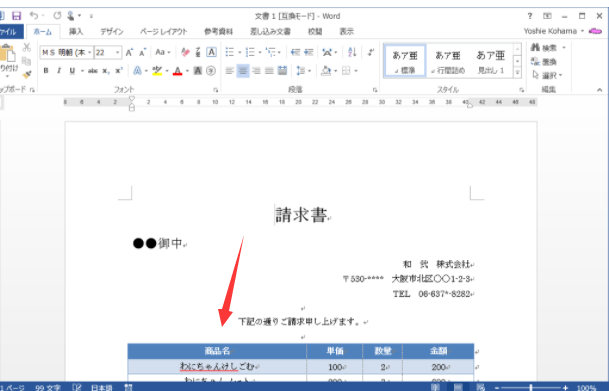Viewport: 609px width, 391px height.
Task: Click the Redo/Repeat icon in quick access toolbar
Action: tap(57, 16)
